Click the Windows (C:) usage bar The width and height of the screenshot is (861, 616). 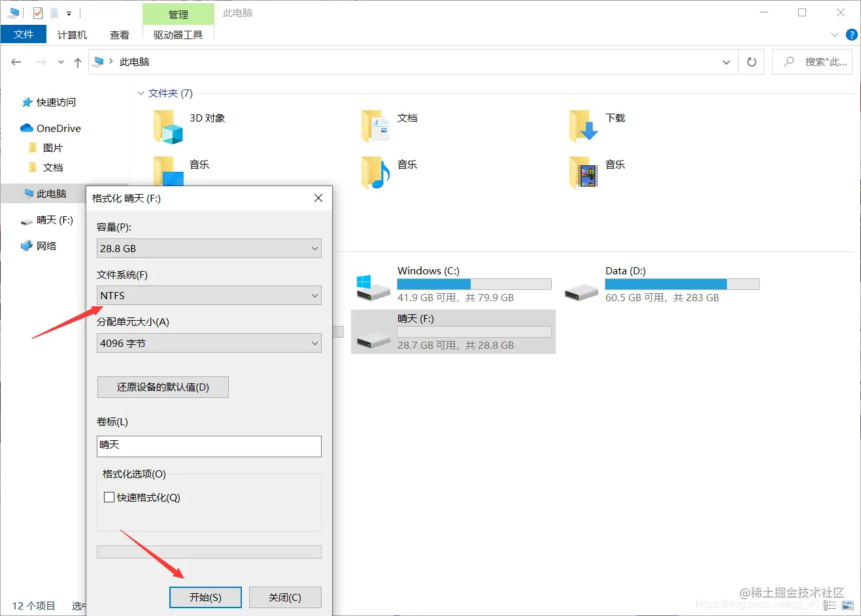coord(474,284)
